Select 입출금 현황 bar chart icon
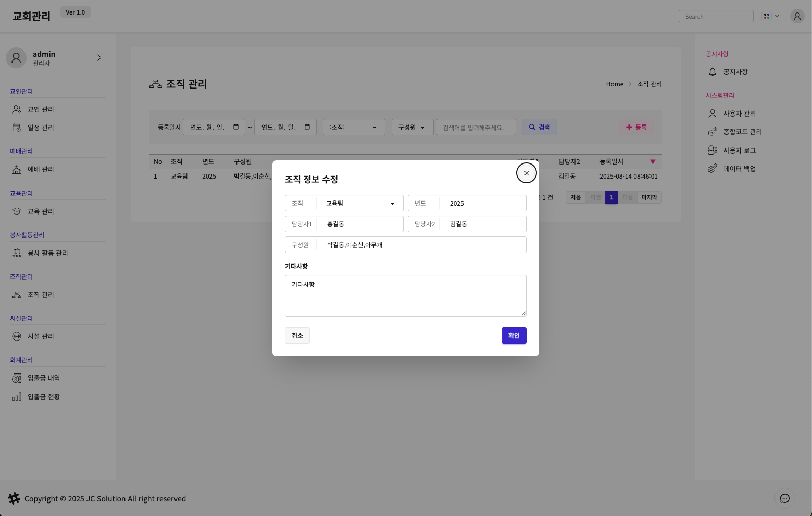This screenshot has width=812, height=516. tap(17, 397)
